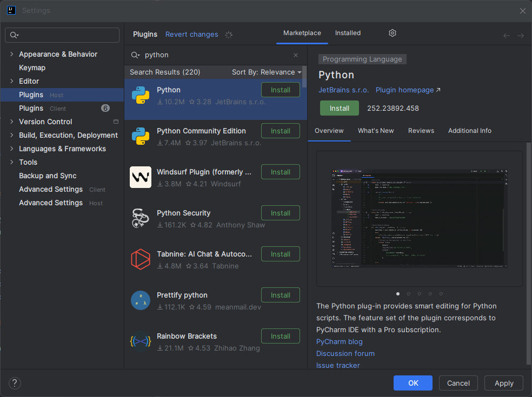The width and height of the screenshot is (532, 397).
Task: Expand Languages & Frameworks section
Action: click(11, 149)
